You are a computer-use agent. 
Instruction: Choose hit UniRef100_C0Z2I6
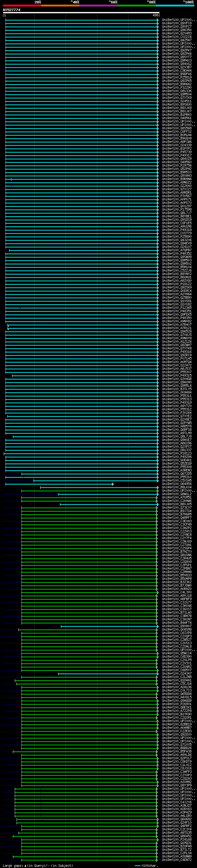click(x=177, y=37)
